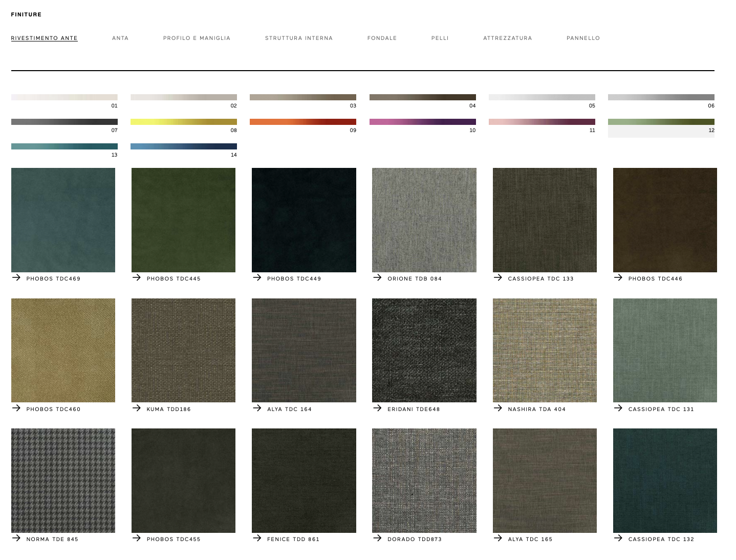Switch to the ANTA tab

(120, 38)
